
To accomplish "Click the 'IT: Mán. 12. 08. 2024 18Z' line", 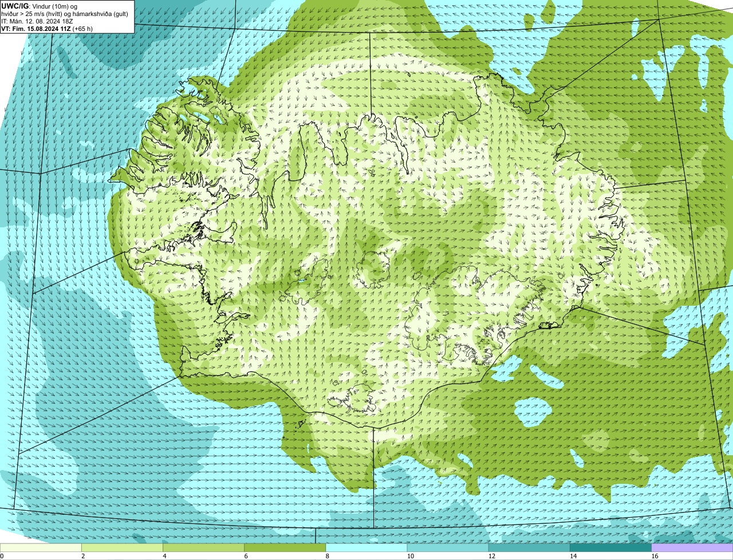I will (37, 21).
